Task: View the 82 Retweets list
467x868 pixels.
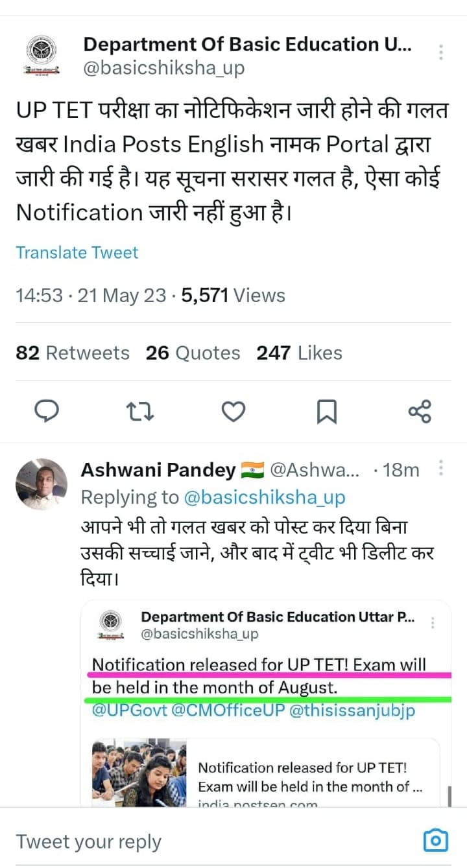Action: (x=73, y=353)
